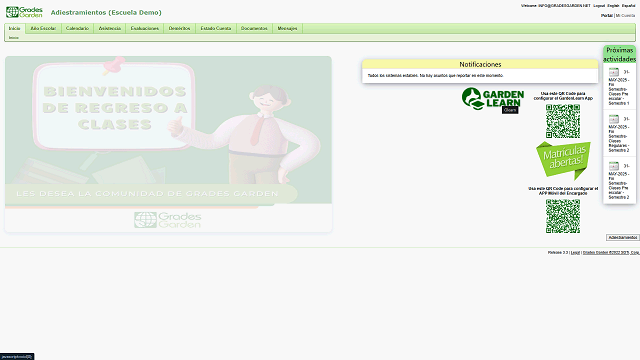Click the Inicio breadcrumb under the menu
Viewport: 640px width, 360px height.
coord(14,38)
